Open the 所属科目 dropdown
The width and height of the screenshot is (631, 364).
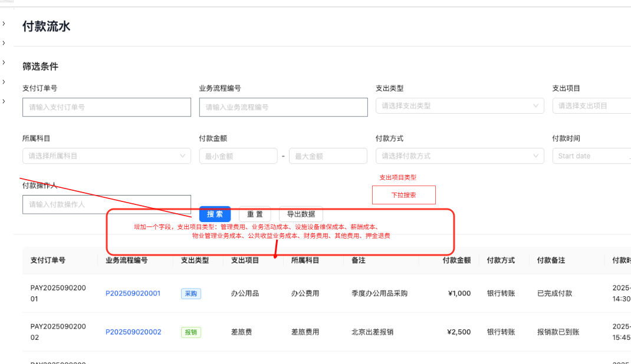106,155
